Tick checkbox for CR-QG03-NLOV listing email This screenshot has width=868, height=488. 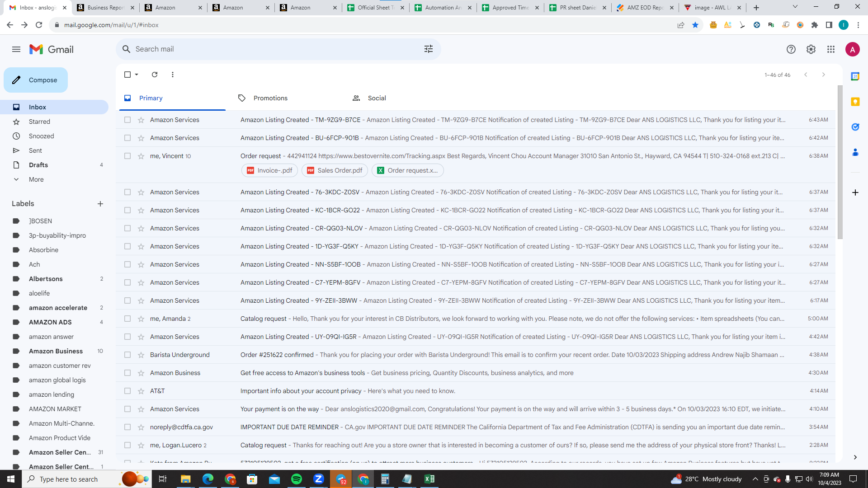pyautogui.click(x=127, y=228)
